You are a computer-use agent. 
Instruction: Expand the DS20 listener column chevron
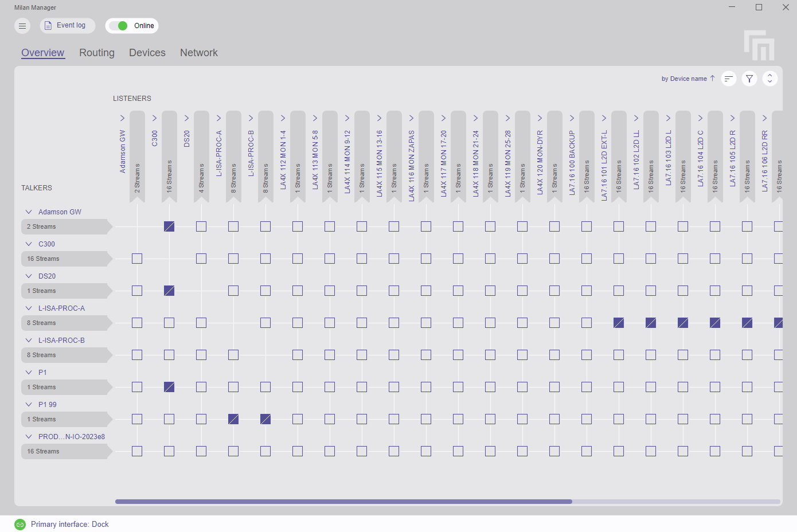click(187, 118)
